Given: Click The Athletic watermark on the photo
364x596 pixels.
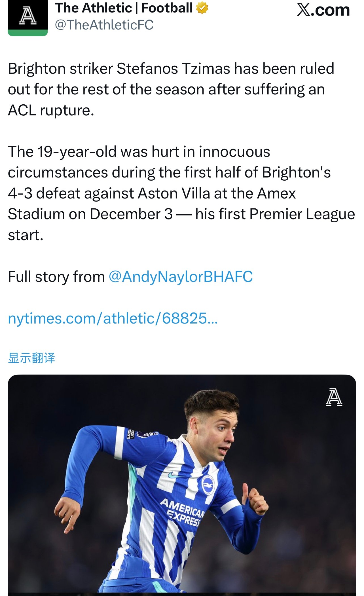Looking at the screenshot, I should (334, 398).
